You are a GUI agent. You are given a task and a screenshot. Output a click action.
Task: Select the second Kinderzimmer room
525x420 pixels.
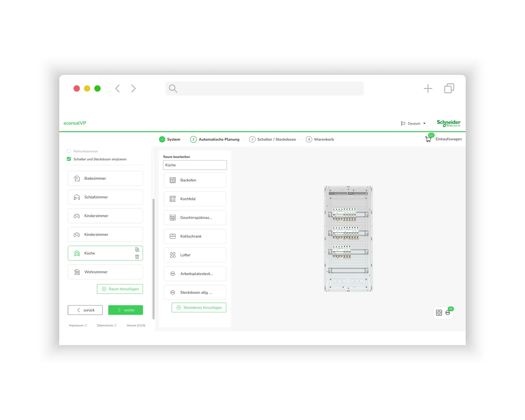(105, 235)
